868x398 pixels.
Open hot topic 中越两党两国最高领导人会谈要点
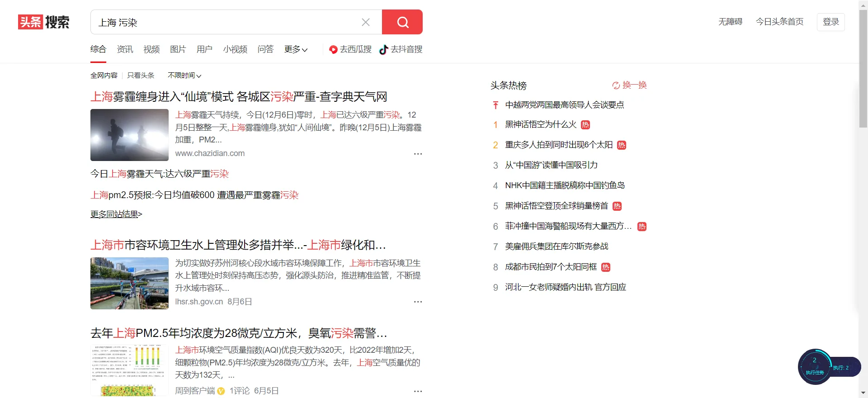point(565,105)
